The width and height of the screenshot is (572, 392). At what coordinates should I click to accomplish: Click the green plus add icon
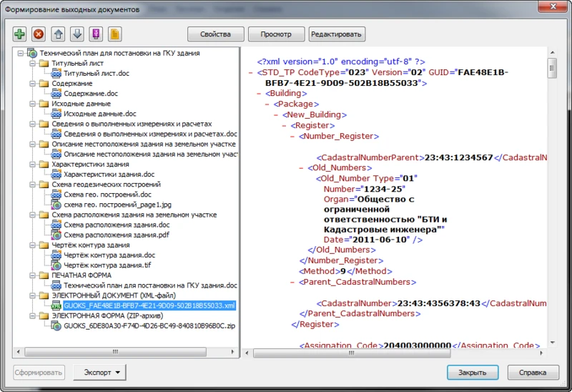click(x=20, y=34)
